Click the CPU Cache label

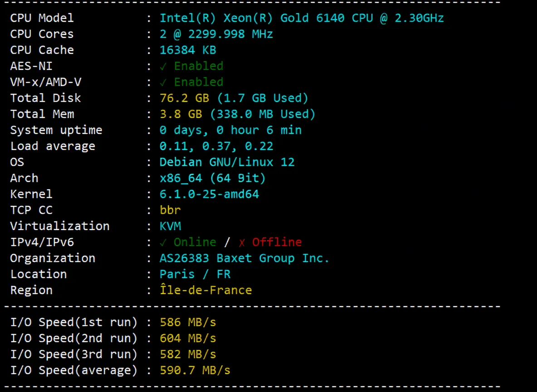click(42, 50)
